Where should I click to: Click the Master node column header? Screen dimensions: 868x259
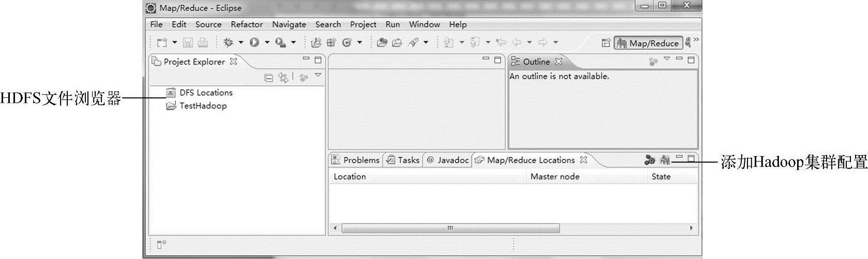[x=587, y=177]
